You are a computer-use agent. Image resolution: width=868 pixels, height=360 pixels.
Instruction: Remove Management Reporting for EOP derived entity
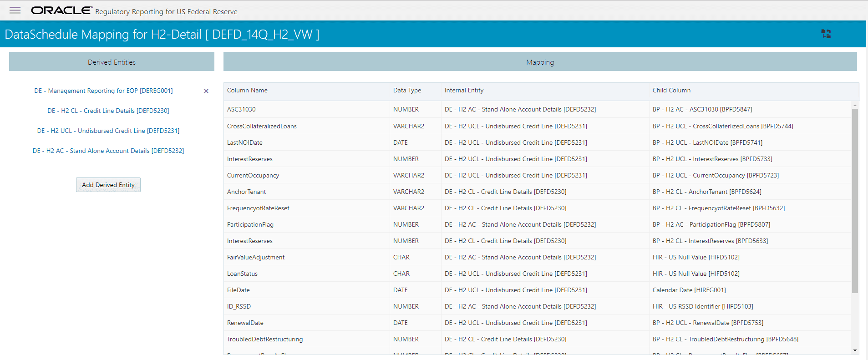point(206,91)
